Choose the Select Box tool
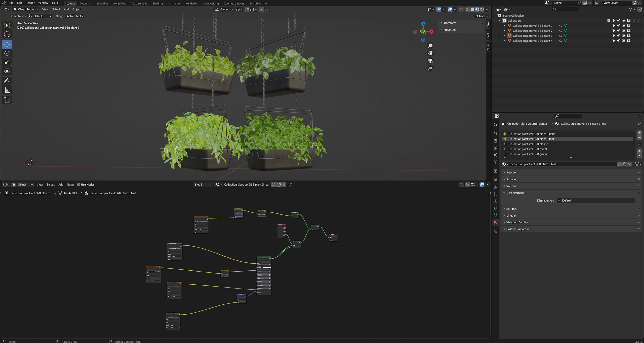Image resolution: width=644 pixels, height=343 pixels. click(x=7, y=25)
